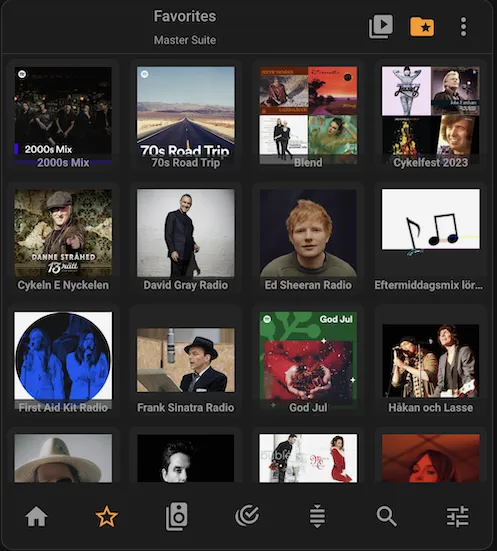Play the 2000s Mix favorite
497x551 pixels.
click(x=63, y=116)
